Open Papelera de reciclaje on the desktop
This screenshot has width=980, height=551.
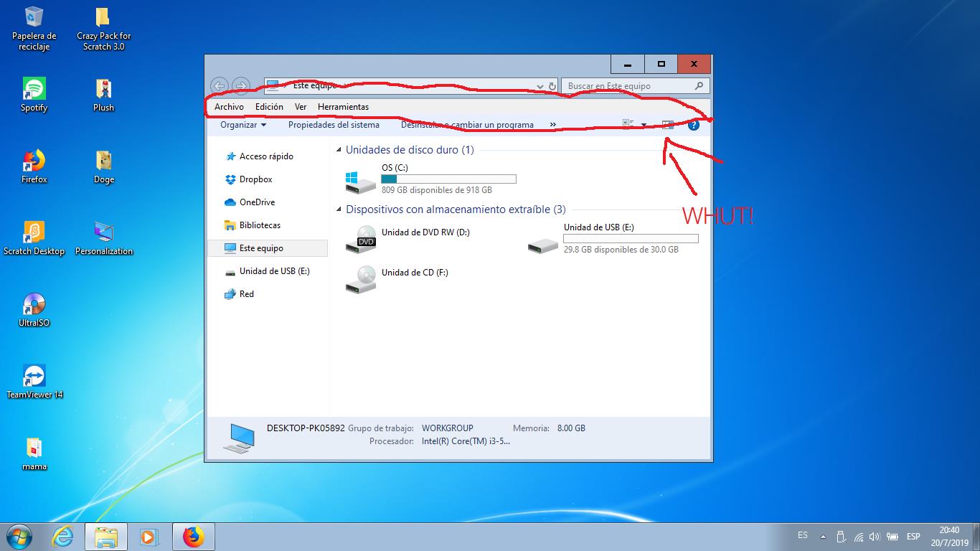pyautogui.click(x=34, y=29)
